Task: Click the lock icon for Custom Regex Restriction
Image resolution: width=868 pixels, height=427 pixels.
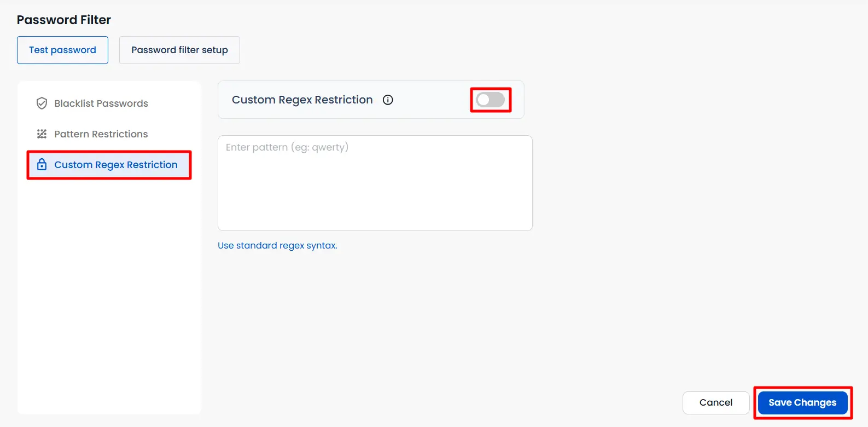Action: point(42,165)
